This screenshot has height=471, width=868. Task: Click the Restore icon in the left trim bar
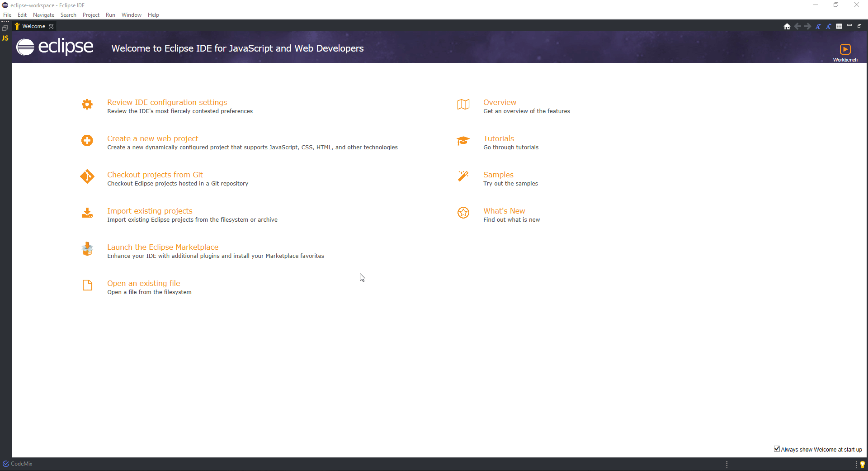(5, 28)
